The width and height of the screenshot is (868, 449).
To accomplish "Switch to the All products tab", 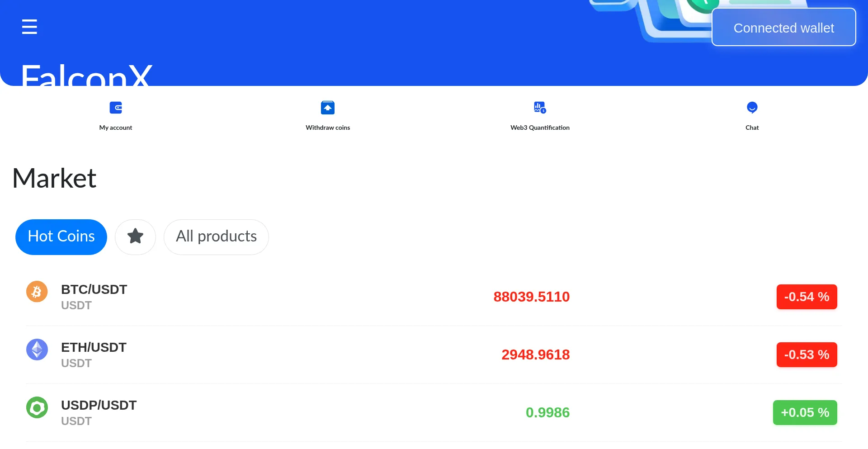I will (216, 236).
